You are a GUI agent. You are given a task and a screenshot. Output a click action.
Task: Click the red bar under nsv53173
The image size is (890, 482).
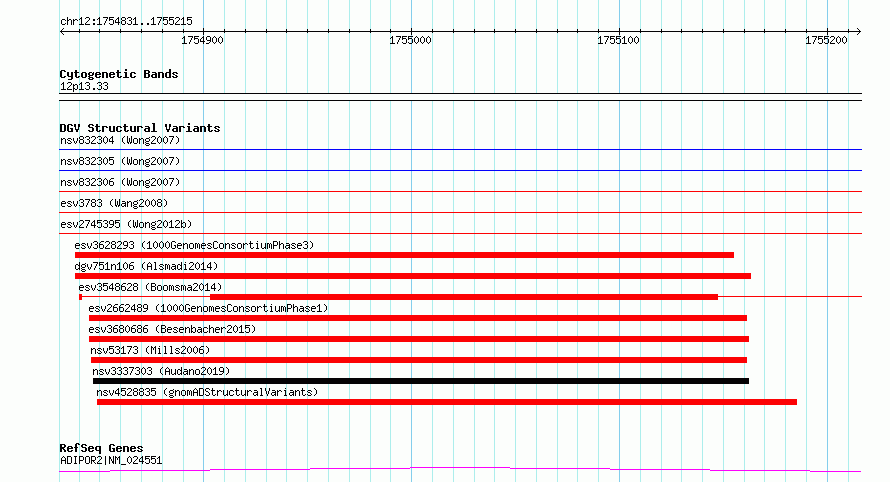click(x=419, y=360)
